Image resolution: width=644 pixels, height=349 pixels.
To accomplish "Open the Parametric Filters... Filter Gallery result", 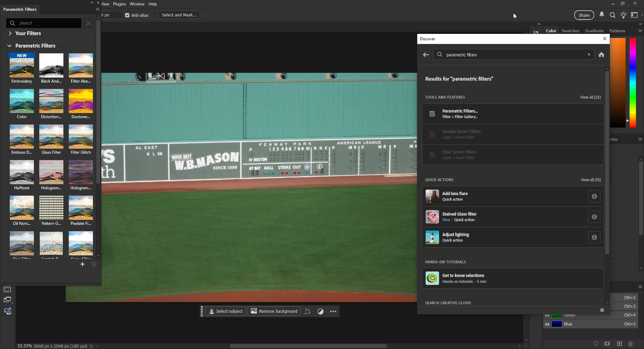I will click(513, 114).
